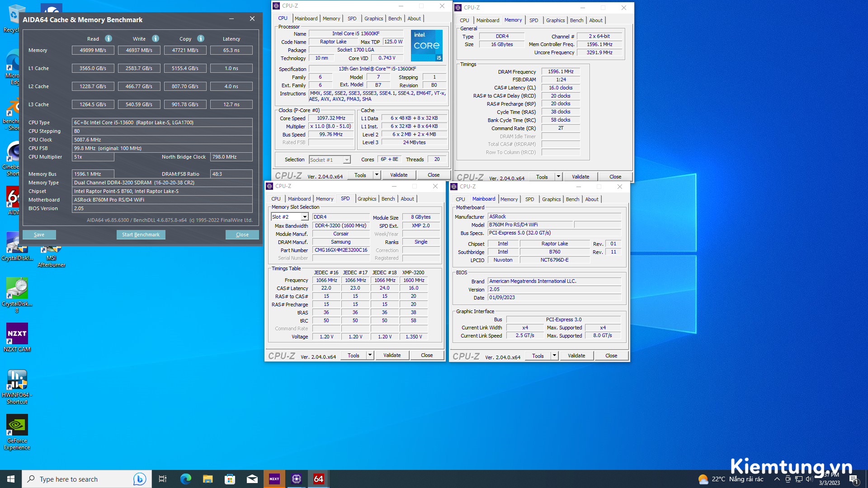
Task: Open Mail app from the taskbar
Action: pos(252,479)
